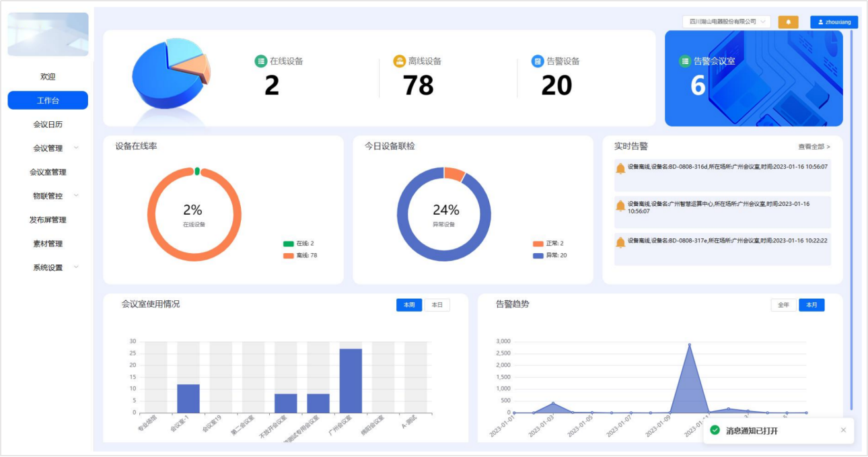Image resolution: width=868 pixels, height=457 pixels.
Task: Click the 会议室-1 bar in usage chart
Action: 188,398
